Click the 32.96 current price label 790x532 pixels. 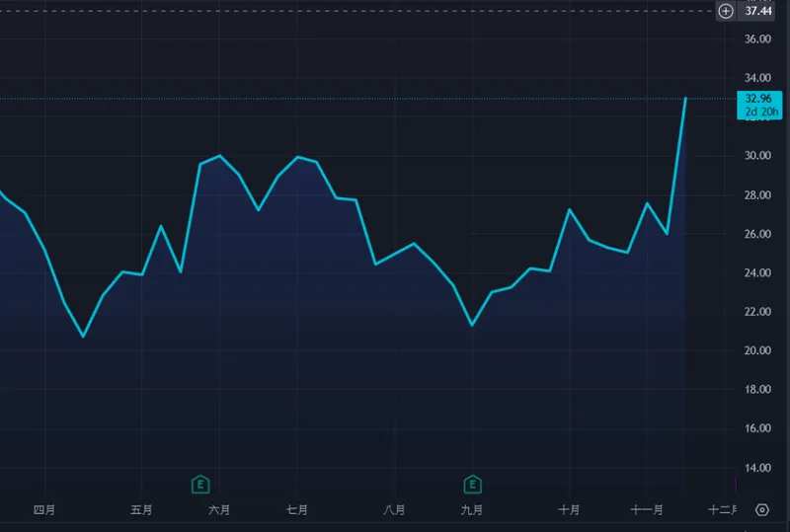(x=758, y=98)
